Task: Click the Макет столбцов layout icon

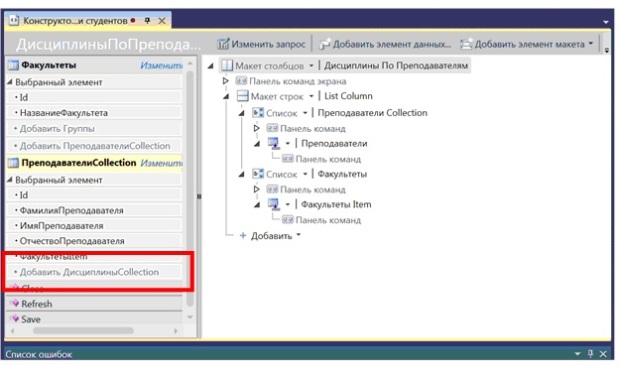Action: pos(227,66)
